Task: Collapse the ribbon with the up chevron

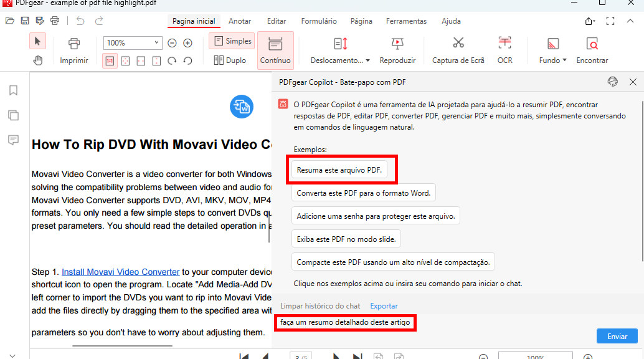Action: (630, 21)
